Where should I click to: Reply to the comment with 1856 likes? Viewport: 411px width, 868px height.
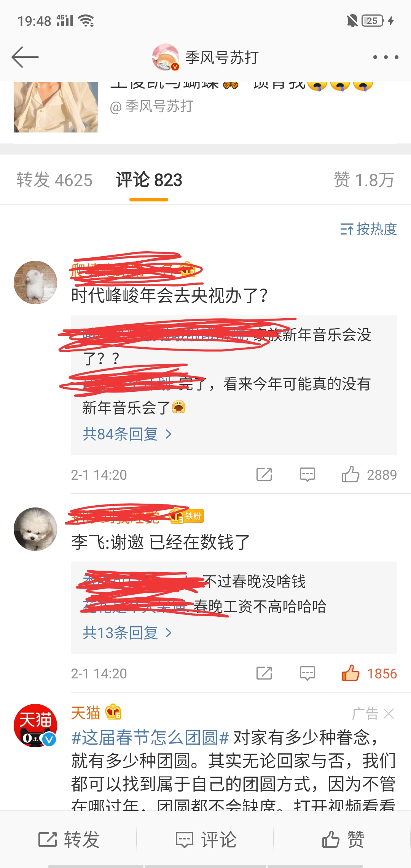pyautogui.click(x=307, y=673)
